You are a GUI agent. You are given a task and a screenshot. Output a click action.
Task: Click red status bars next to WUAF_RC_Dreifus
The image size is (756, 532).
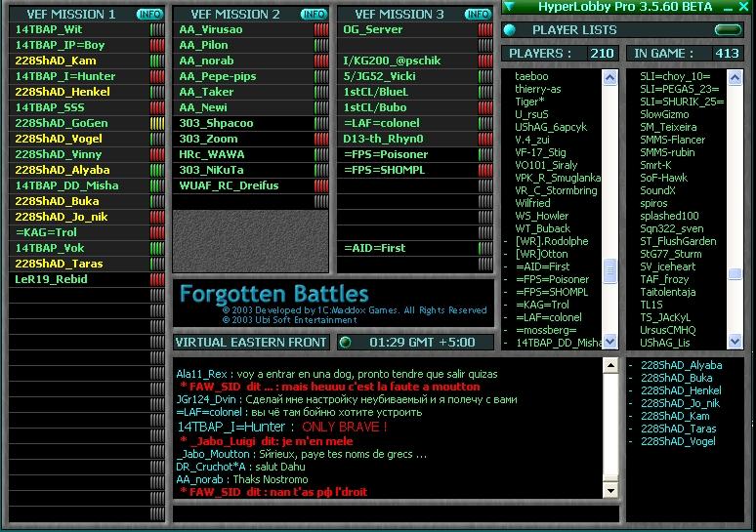tap(321, 186)
